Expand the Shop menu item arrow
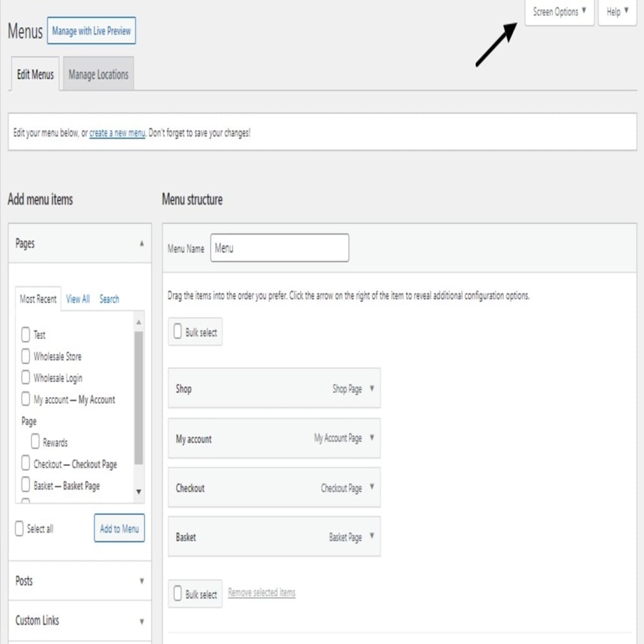The image size is (644, 644). 372,388
